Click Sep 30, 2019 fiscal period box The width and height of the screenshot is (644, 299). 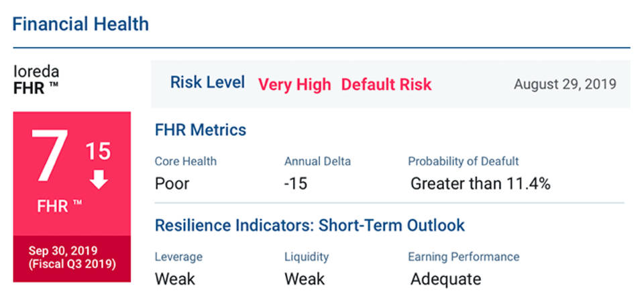pyautogui.click(x=72, y=257)
